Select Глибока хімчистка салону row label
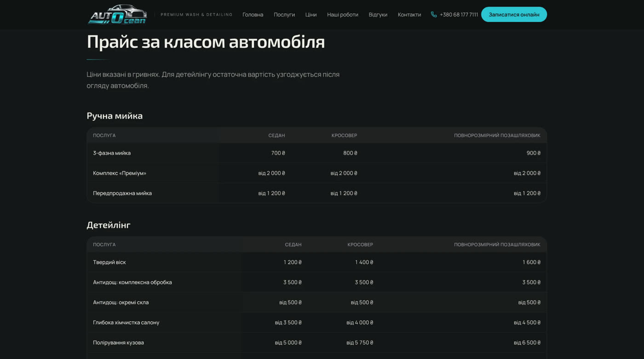644x359 pixels. (x=126, y=323)
